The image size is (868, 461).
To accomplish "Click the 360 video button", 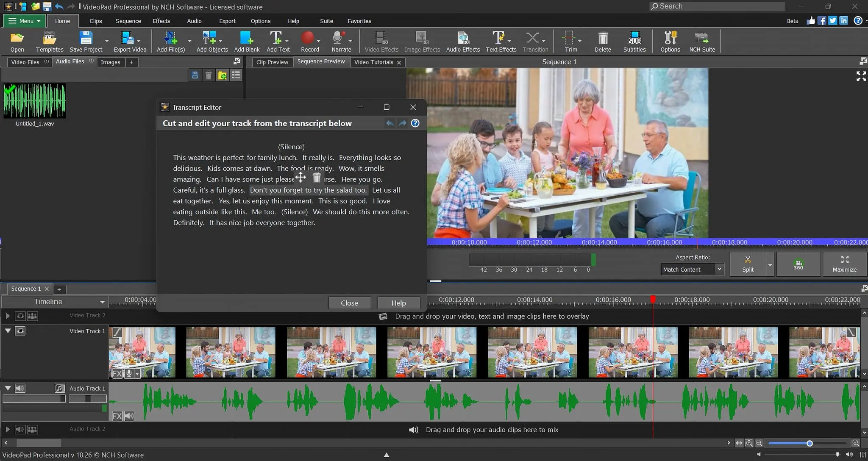I will (798, 264).
